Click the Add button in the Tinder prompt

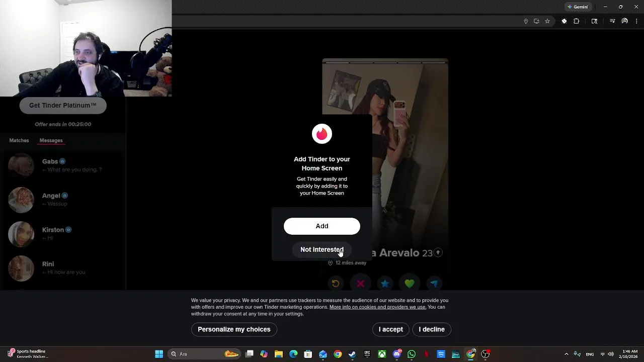322,226
